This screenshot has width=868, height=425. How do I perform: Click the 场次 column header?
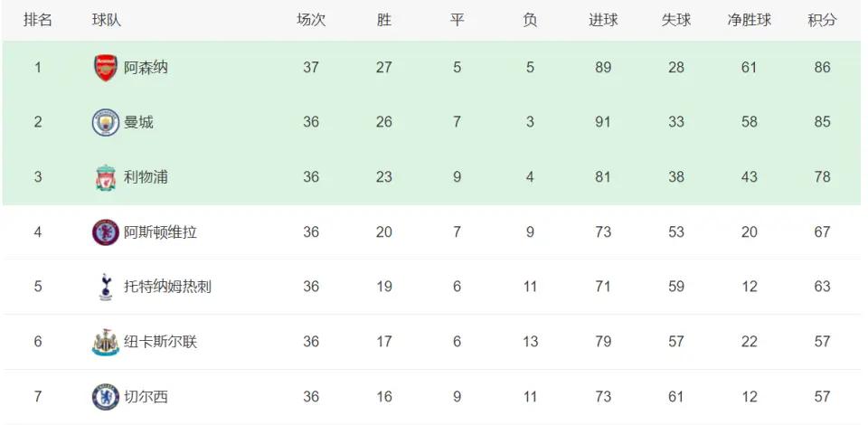[311, 21]
